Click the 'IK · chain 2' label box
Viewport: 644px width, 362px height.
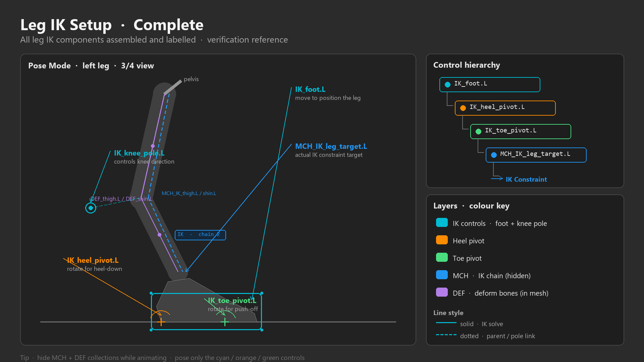point(200,235)
